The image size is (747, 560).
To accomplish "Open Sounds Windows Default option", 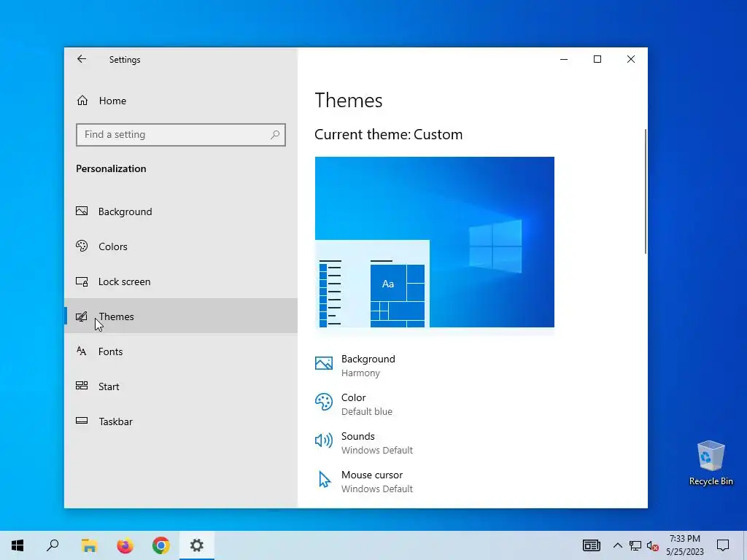I will pyautogui.click(x=364, y=443).
